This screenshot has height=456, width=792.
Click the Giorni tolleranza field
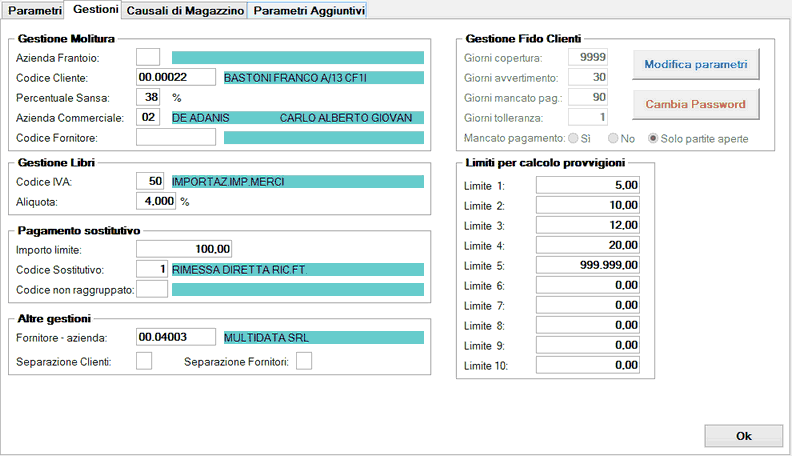tap(587, 117)
